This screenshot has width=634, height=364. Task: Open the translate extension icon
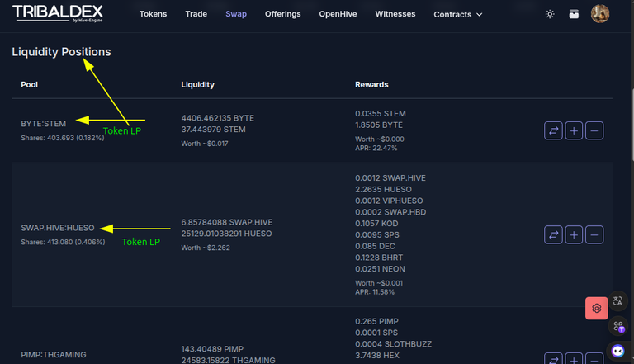617,301
